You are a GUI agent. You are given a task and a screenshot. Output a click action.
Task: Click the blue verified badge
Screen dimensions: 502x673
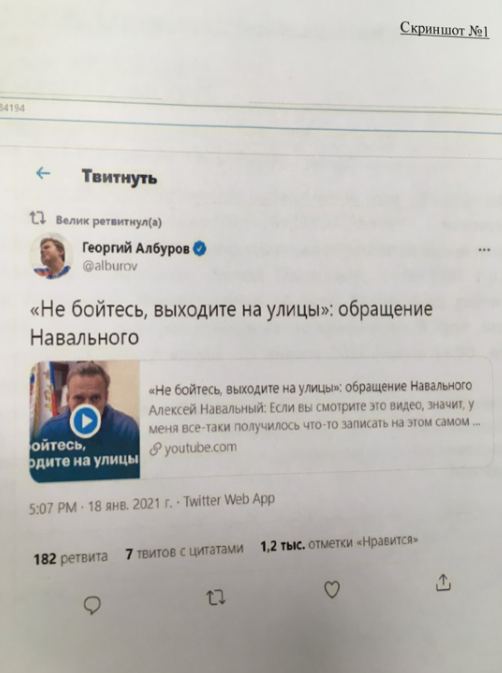200,249
